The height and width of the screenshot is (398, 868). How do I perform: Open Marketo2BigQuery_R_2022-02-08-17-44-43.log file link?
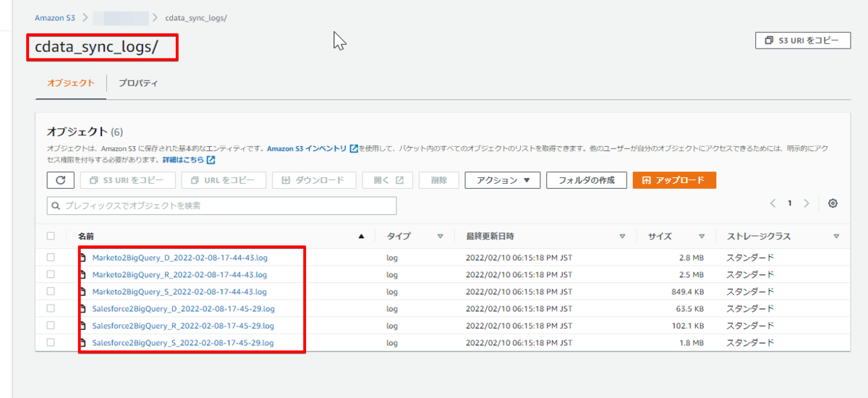point(179,274)
